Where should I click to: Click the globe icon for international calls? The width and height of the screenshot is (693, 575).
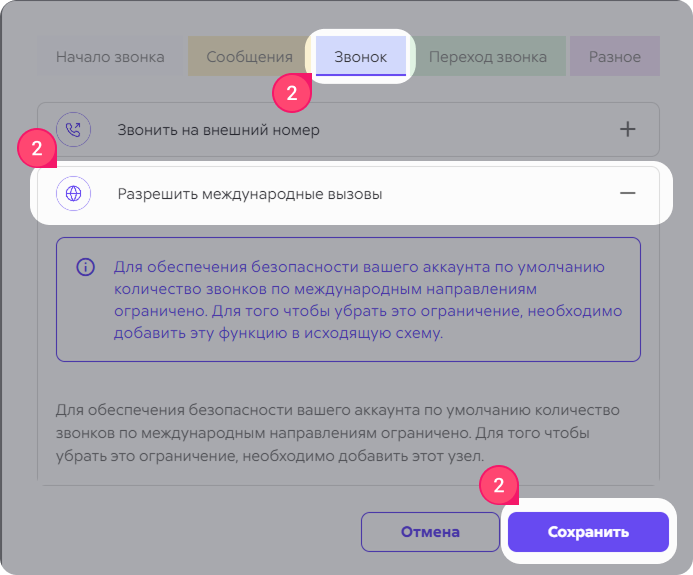(x=73, y=194)
